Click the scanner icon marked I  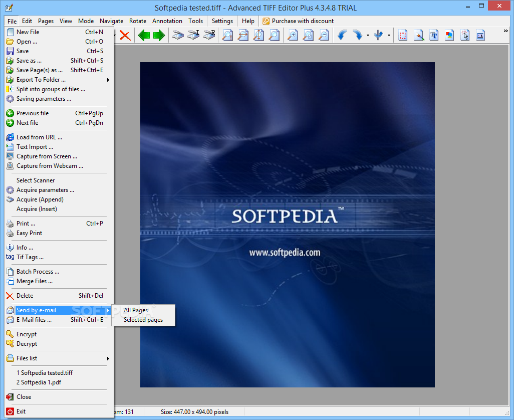coord(193,35)
